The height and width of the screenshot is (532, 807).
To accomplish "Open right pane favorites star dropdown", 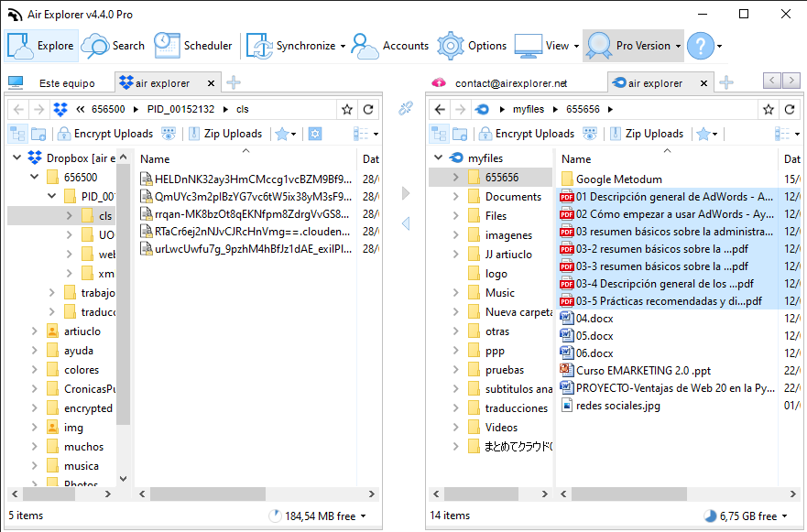I will pyautogui.click(x=707, y=134).
